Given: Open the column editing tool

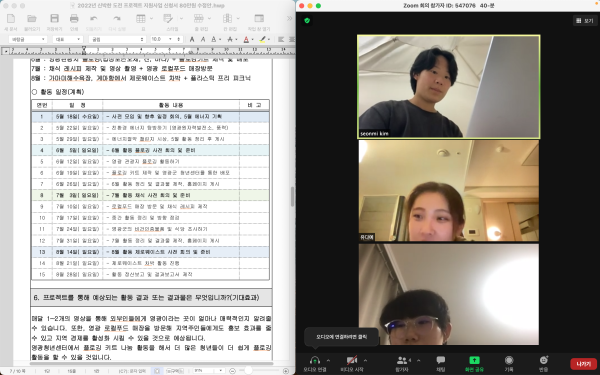Looking at the screenshot, I should [x=227, y=18].
